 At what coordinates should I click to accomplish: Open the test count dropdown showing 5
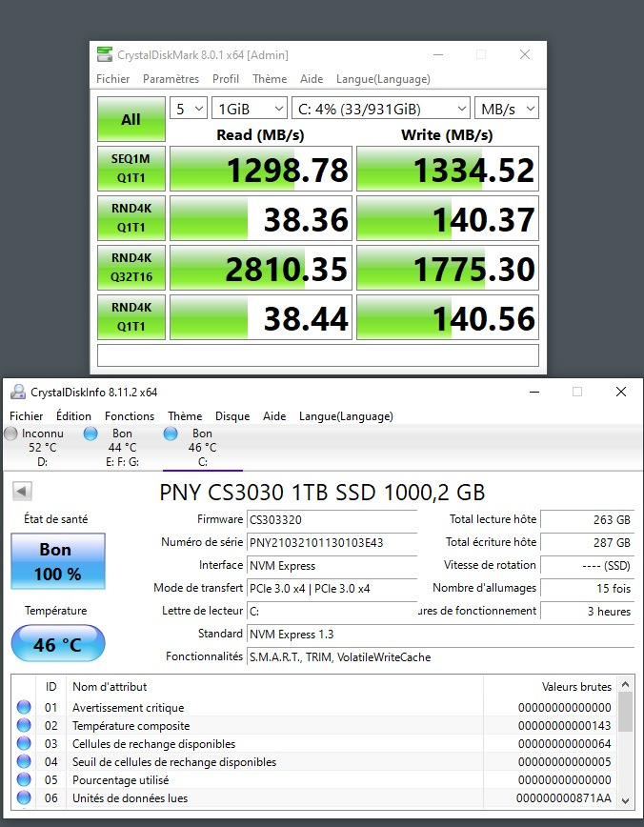click(189, 109)
